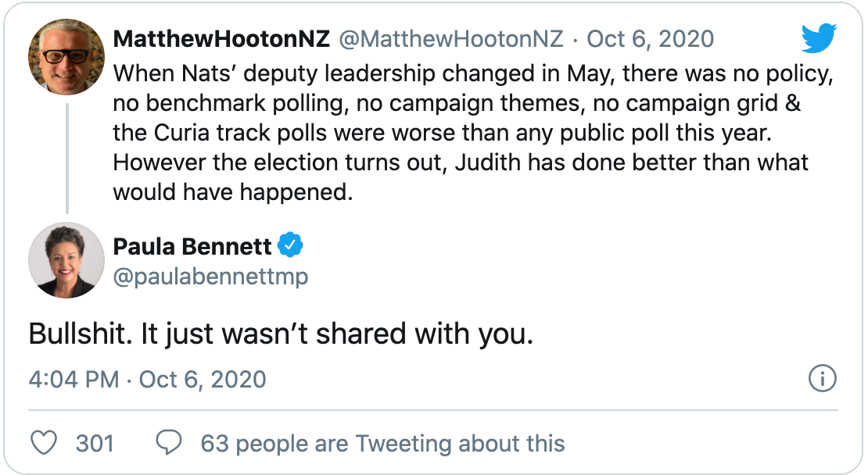
Task: View the 301 likes count
Action: point(95,444)
